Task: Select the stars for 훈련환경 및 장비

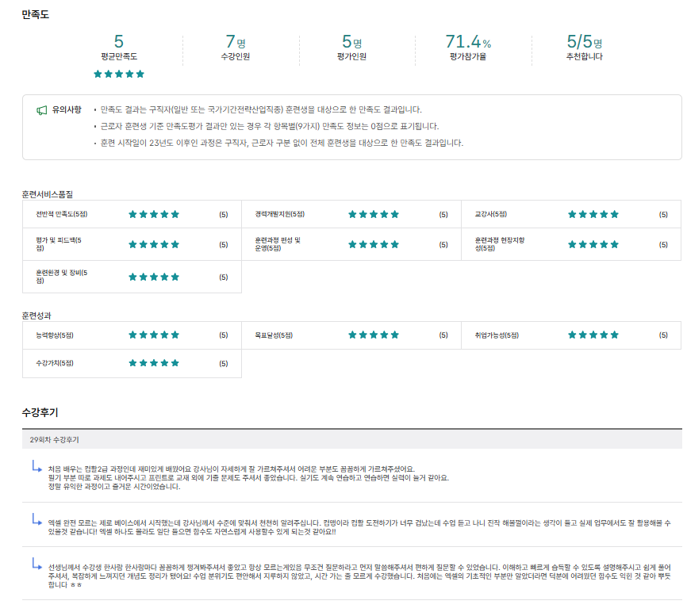Action: point(154,277)
